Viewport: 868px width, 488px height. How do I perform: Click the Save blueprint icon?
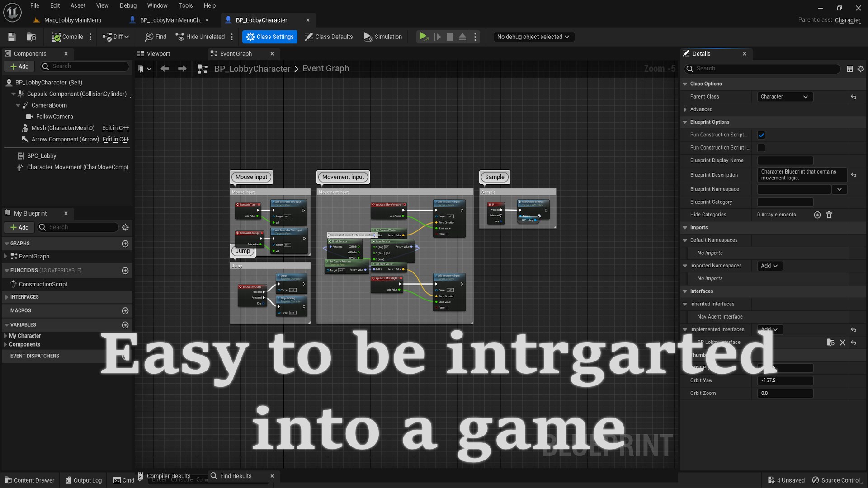click(x=12, y=37)
